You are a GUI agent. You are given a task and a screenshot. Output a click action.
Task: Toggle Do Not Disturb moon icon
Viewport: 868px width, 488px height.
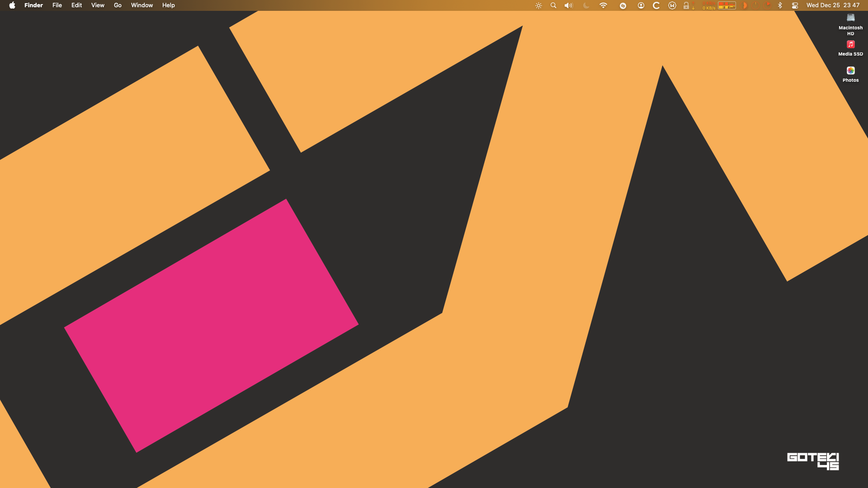point(586,5)
